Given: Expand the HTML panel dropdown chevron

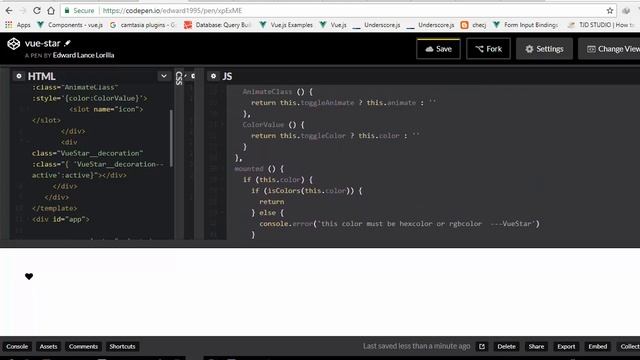Looking at the screenshot, I should 164,76.
